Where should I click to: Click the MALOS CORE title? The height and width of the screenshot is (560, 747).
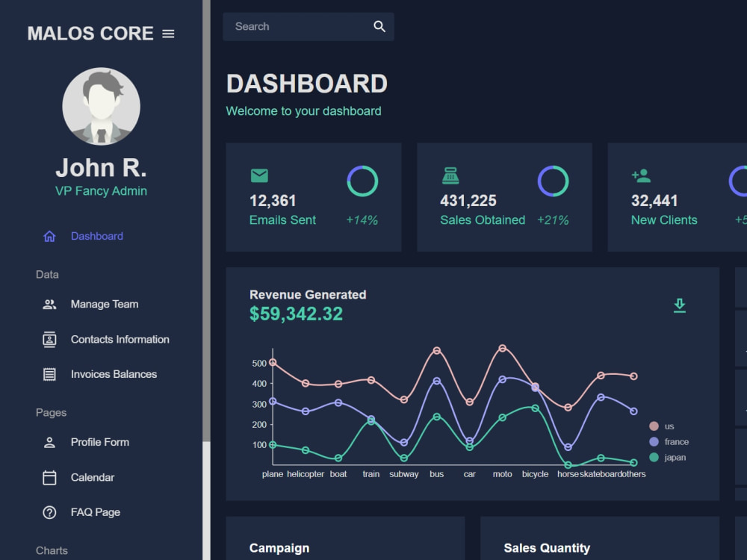pyautogui.click(x=90, y=34)
